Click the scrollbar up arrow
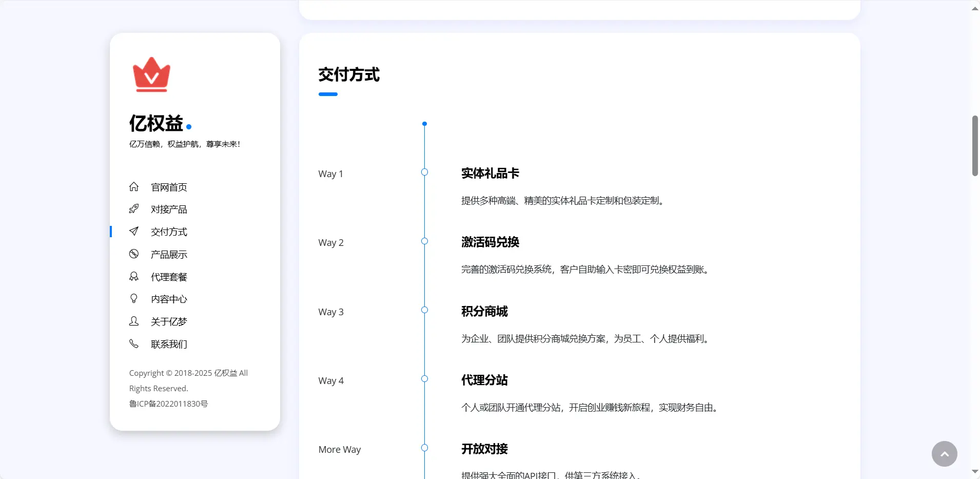The image size is (980, 479). pos(974,8)
